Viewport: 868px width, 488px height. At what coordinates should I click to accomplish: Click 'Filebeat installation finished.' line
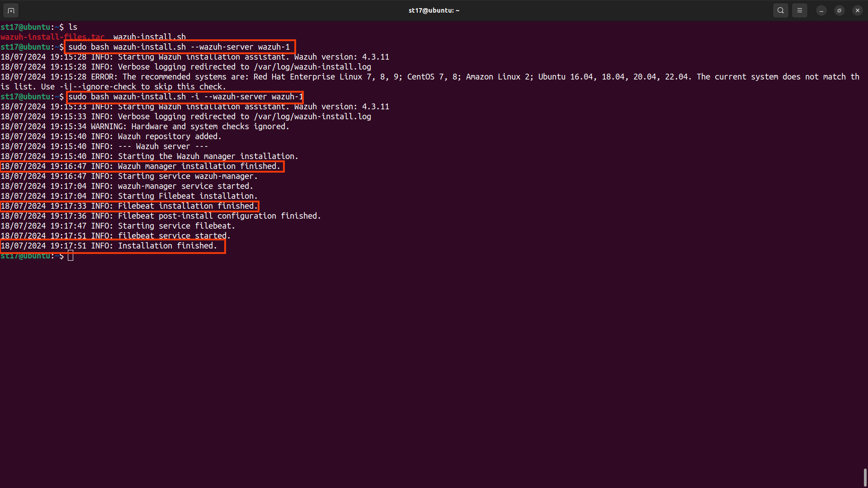129,206
